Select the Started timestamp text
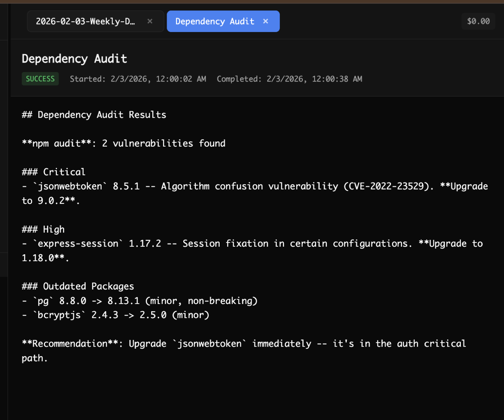504x420 pixels. [x=138, y=79]
